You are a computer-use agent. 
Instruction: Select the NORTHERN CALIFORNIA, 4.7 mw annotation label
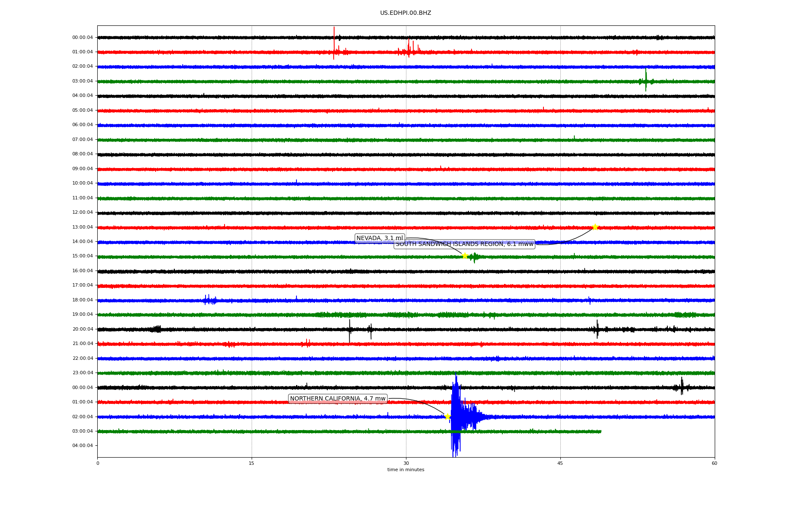point(338,399)
